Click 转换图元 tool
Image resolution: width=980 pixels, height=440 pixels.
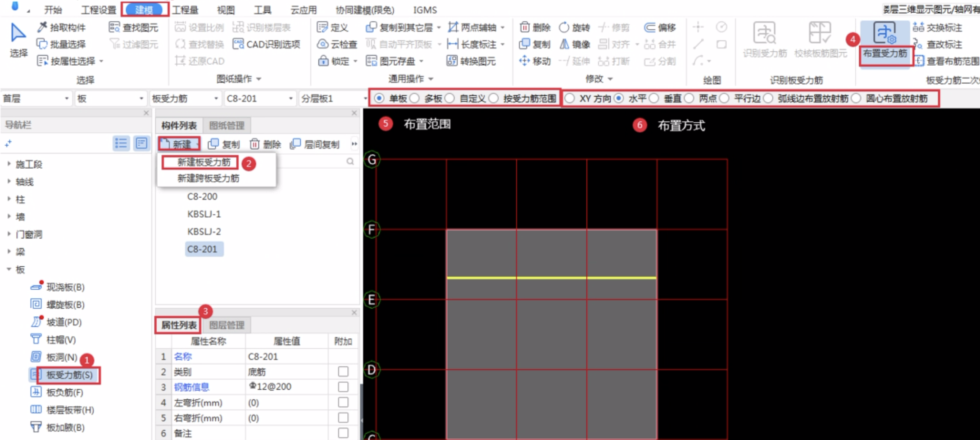point(471,61)
